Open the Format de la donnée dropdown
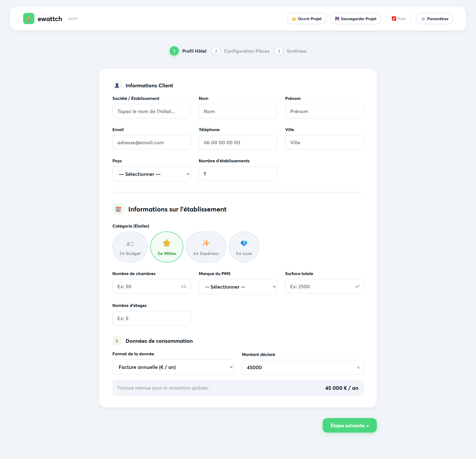 (173, 367)
